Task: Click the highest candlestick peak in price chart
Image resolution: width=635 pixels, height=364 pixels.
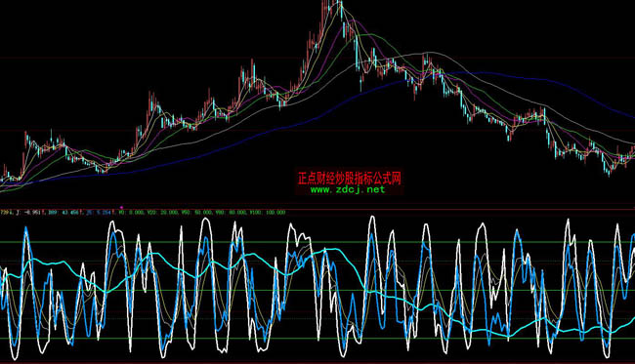Action: tap(340, 5)
